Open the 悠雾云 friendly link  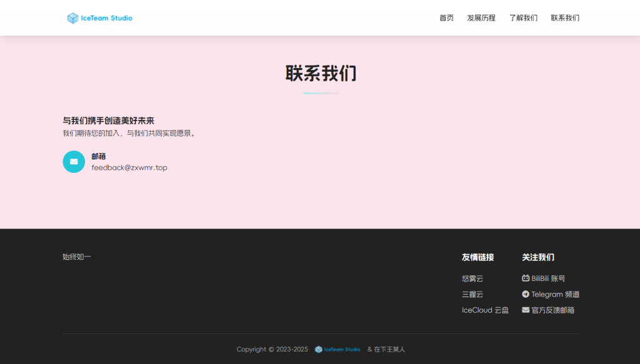tap(472, 278)
